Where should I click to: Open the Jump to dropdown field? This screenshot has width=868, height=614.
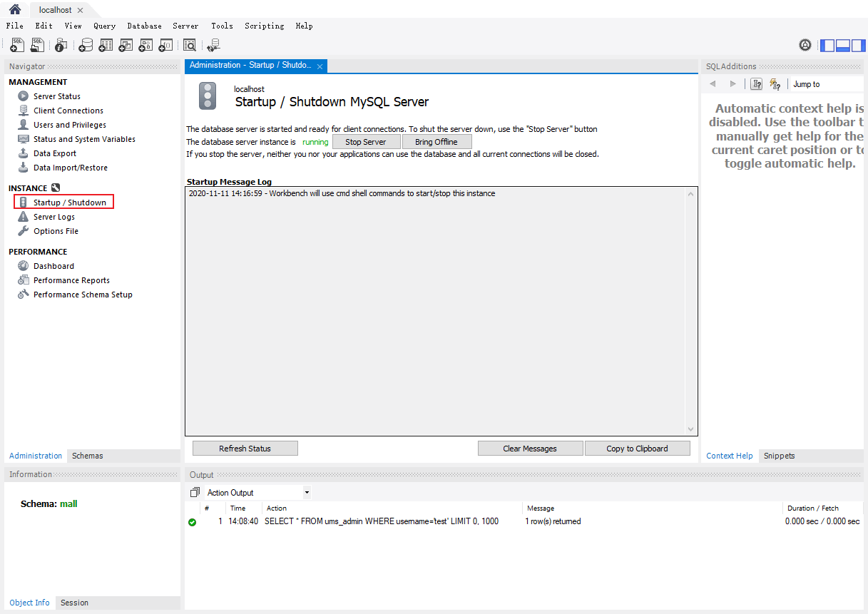(x=827, y=84)
